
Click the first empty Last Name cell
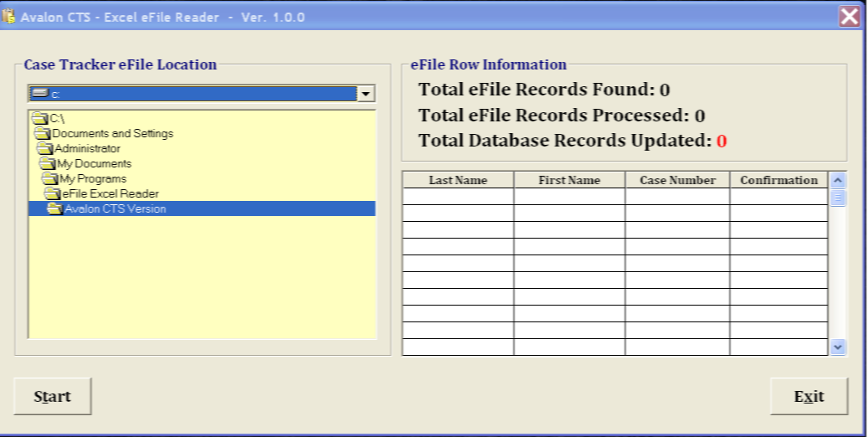click(458, 197)
